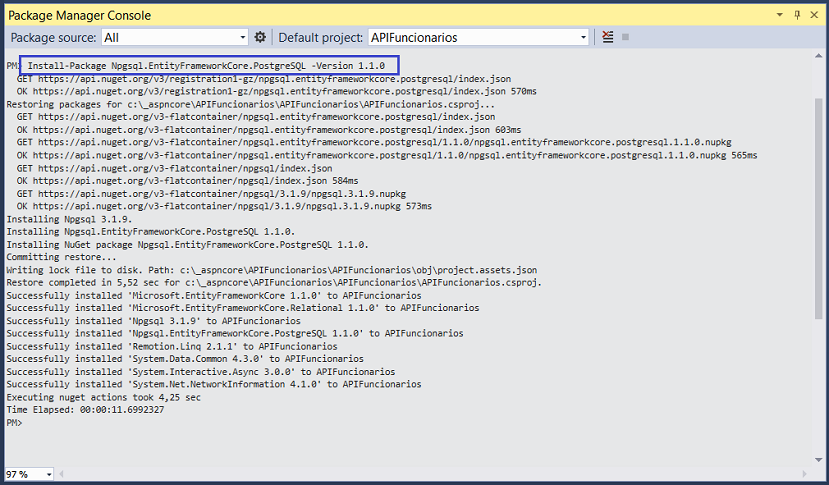Clear the Package Manager Console output
The width and height of the screenshot is (829, 485).
607,37
